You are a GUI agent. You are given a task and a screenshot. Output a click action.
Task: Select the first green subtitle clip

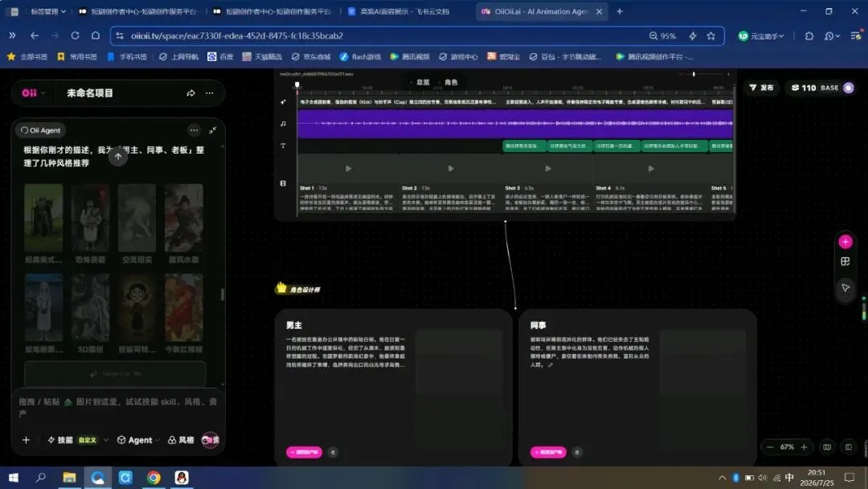pos(524,146)
